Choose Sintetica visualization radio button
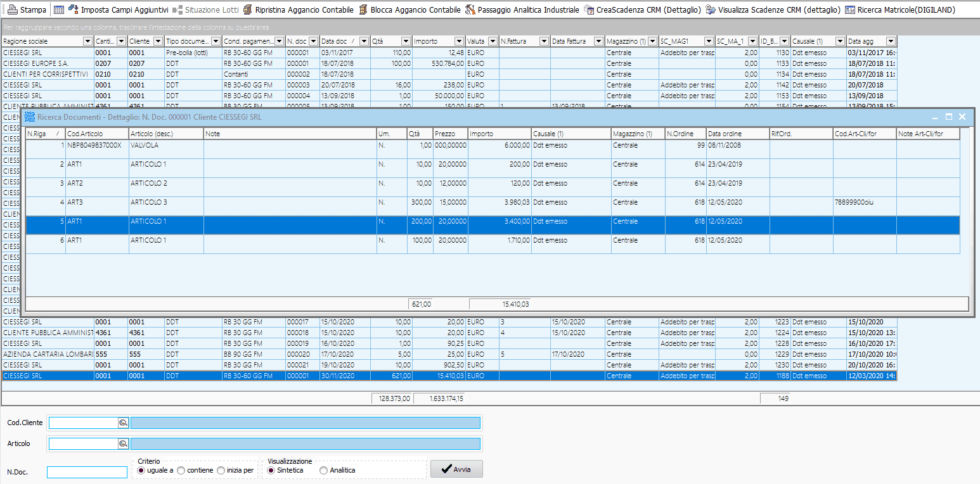The image size is (980, 484). tap(271, 470)
